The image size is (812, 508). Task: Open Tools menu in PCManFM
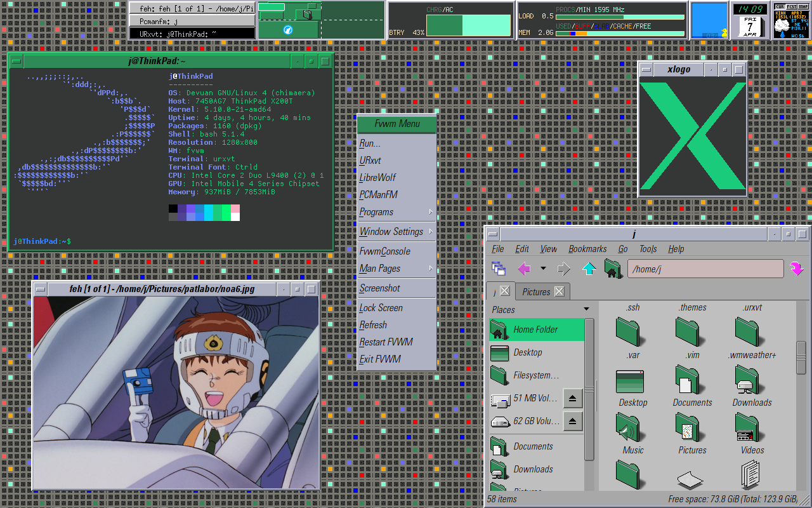point(648,249)
